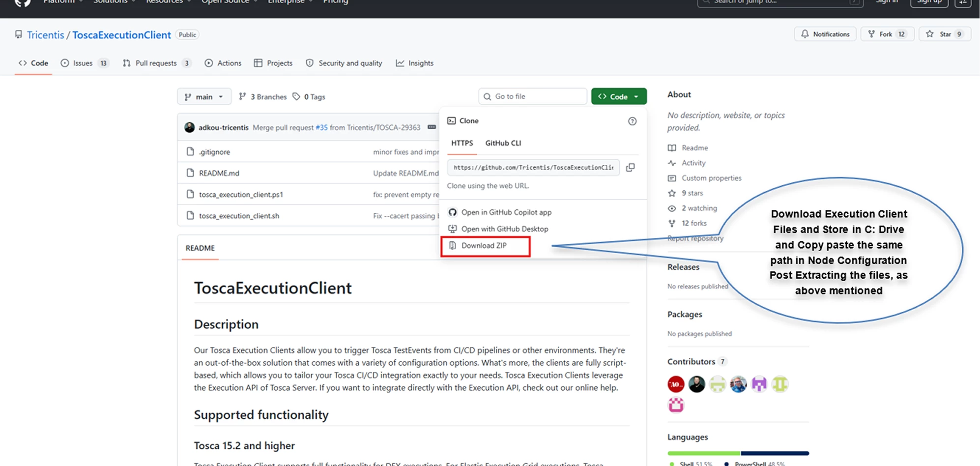
Task: Click the HTTPS clone URL field
Action: click(533, 168)
